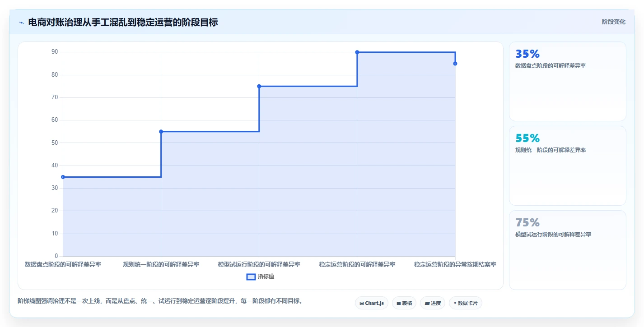Viewport: 644px width, 327px height.
Task: Click the 55% value in the second card
Action: (527, 138)
